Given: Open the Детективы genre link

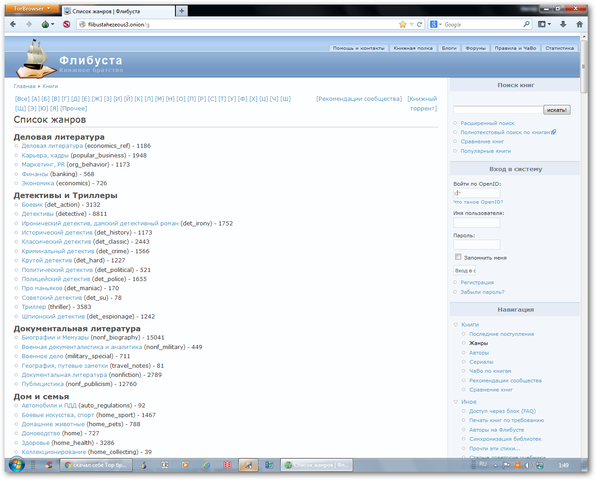Looking at the screenshot, I should [x=38, y=214].
